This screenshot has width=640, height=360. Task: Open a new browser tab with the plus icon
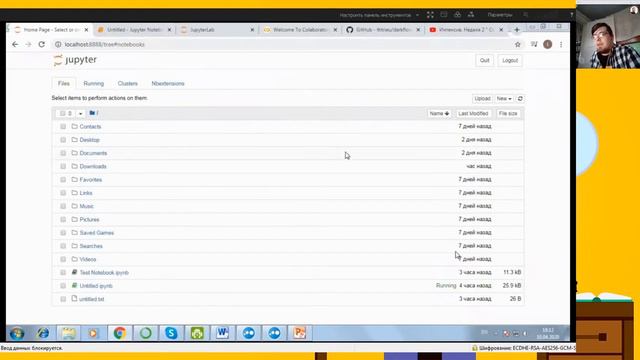(x=517, y=30)
